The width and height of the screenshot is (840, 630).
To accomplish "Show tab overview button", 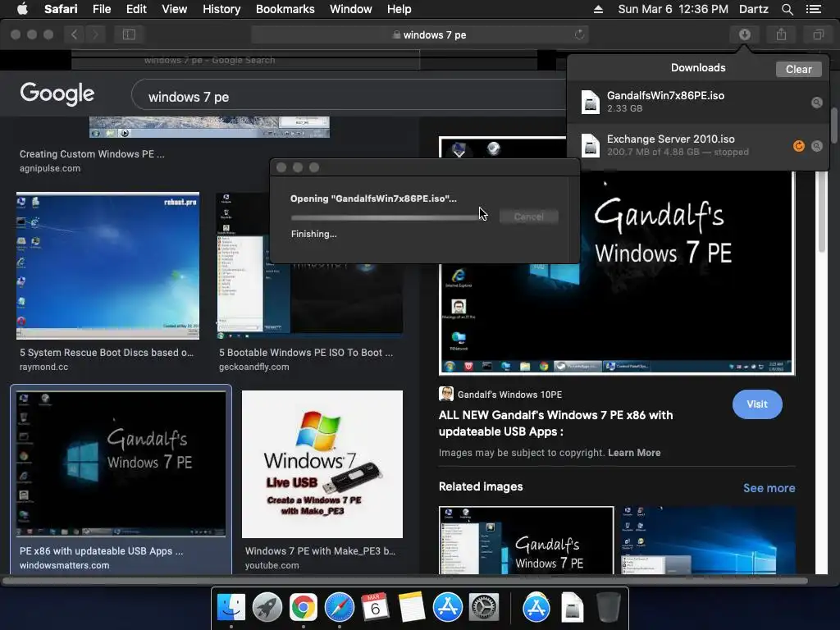I will (818, 34).
